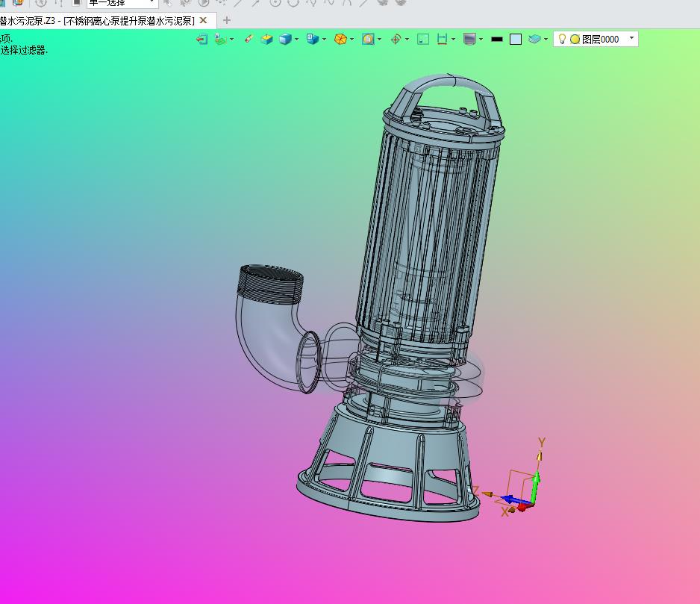
Task: Click the red crosshair target icon
Action: 396,40
